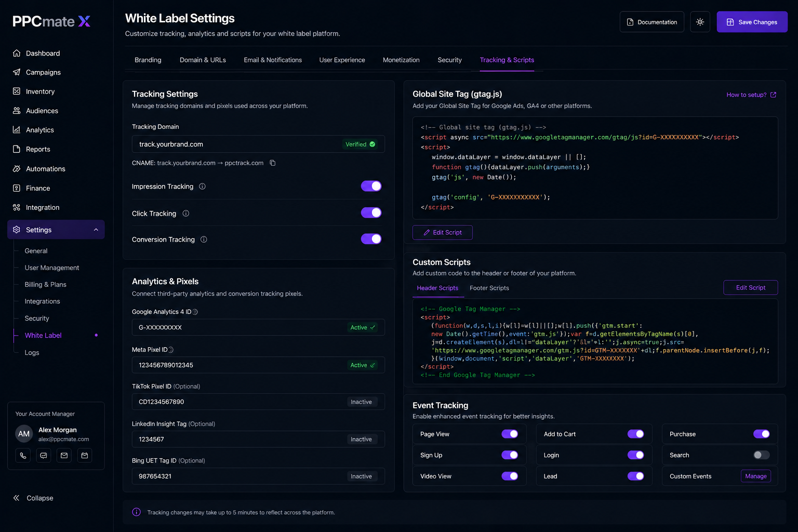The image size is (798, 532).
Task: Click the info icon in tracking changes notice
Action: pos(137,512)
